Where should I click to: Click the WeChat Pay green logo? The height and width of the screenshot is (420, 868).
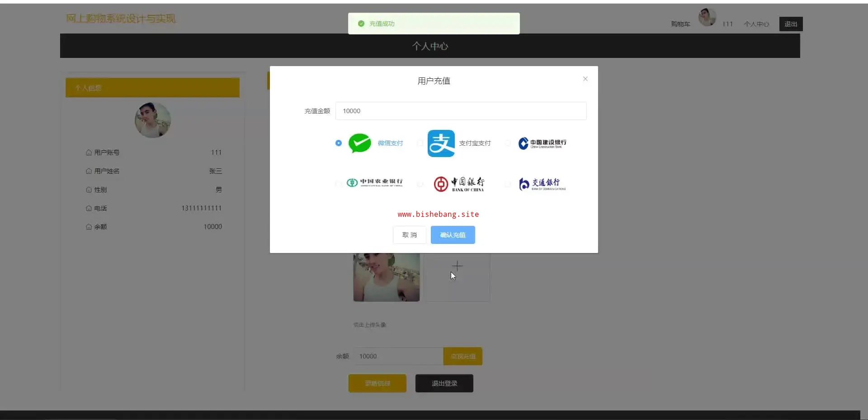[x=360, y=143]
